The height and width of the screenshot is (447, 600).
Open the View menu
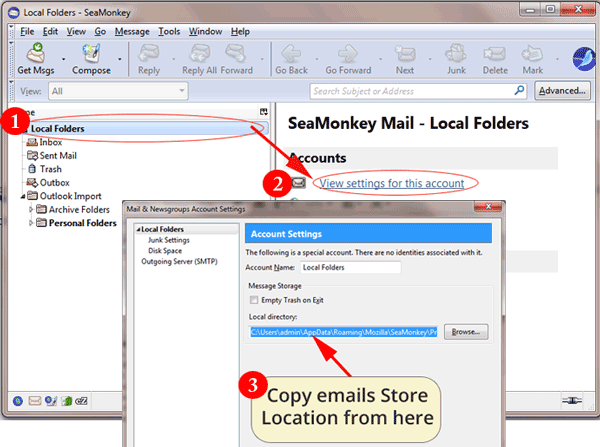[76, 31]
